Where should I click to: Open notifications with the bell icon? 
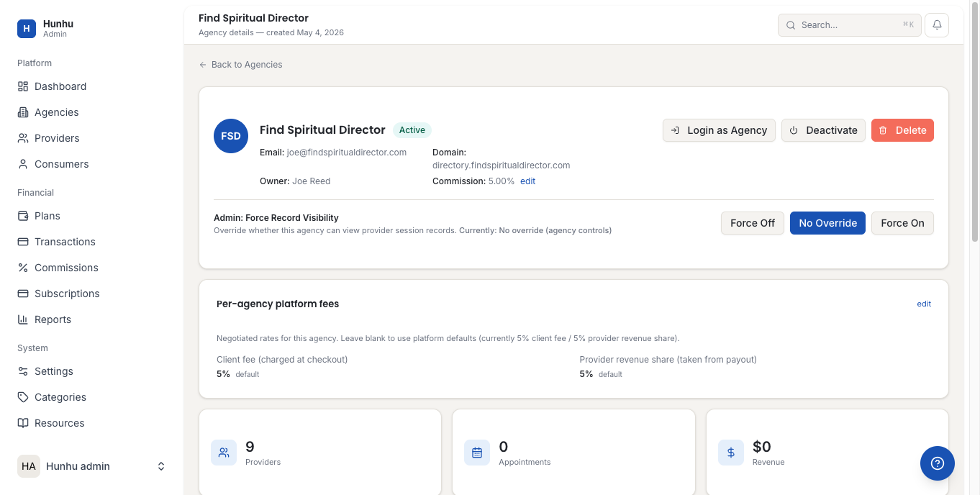tap(937, 24)
